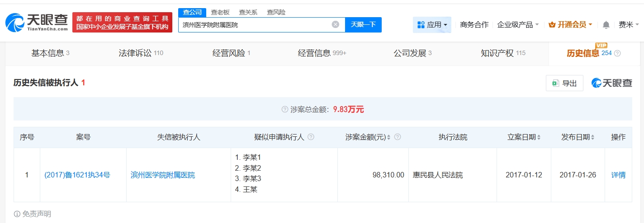Click help icon next to 涉案金额(元)
This screenshot has height=223, width=644.
coord(398,137)
